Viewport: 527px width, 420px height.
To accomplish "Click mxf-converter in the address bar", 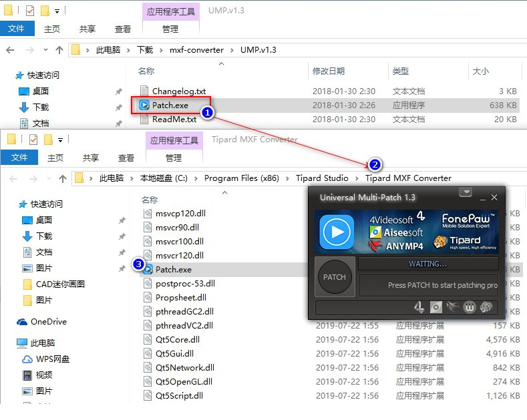I will (x=196, y=50).
